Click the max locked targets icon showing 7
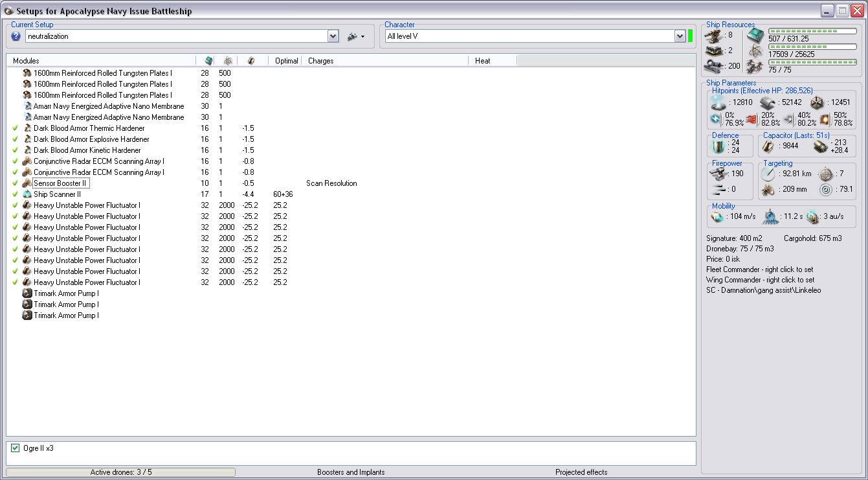This screenshot has height=480, width=868. tap(824, 174)
